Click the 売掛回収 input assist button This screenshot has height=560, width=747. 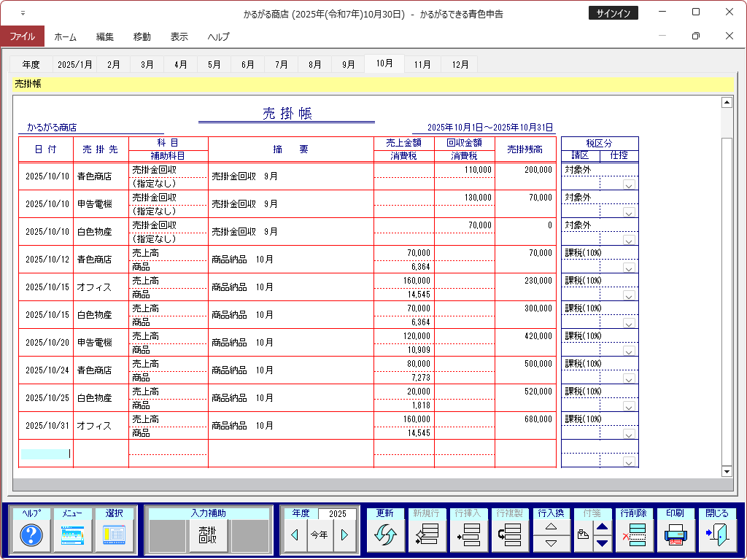[x=208, y=535]
